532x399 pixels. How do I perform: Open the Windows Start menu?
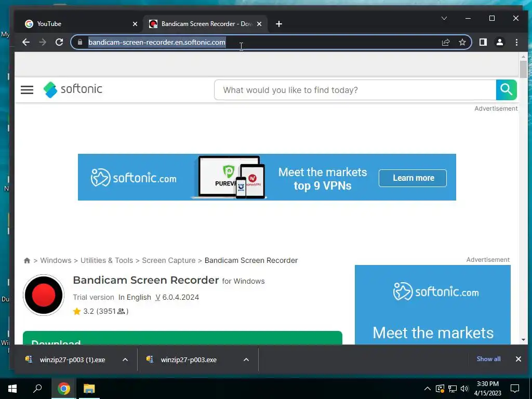[12, 389]
